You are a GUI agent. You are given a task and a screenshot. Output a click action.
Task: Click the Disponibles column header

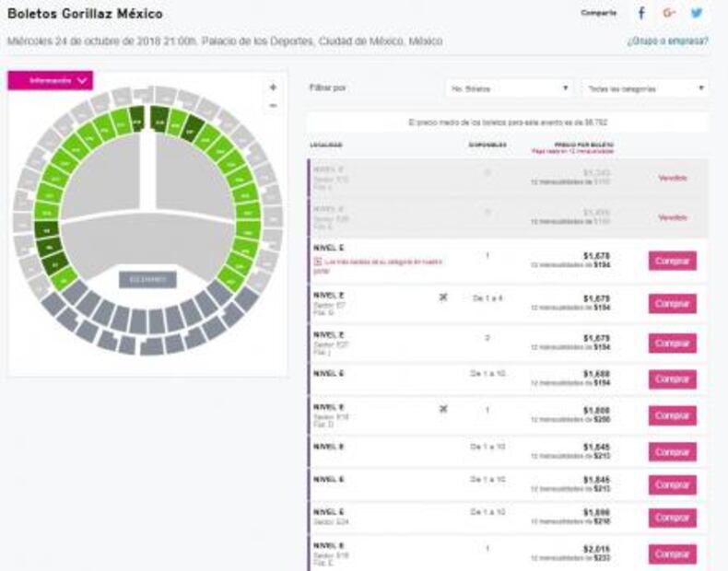pos(486,146)
